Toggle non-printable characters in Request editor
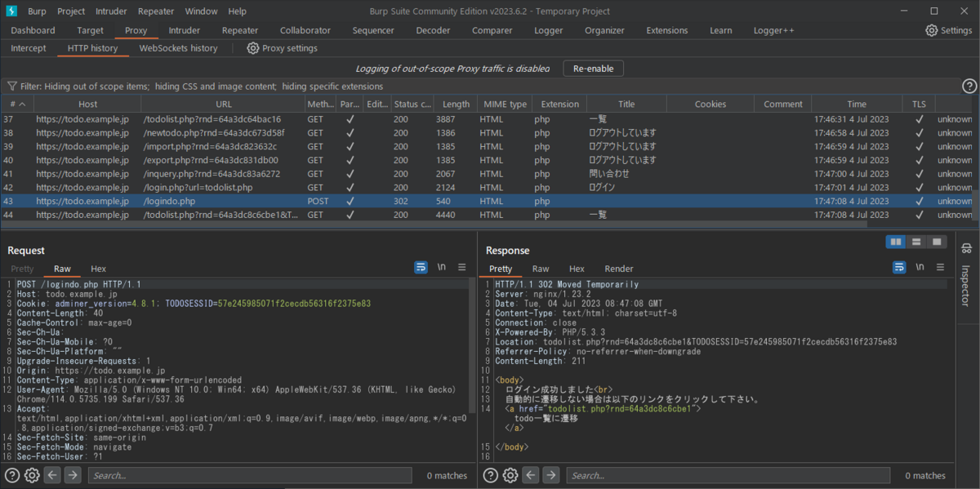This screenshot has height=489, width=980. click(x=442, y=267)
